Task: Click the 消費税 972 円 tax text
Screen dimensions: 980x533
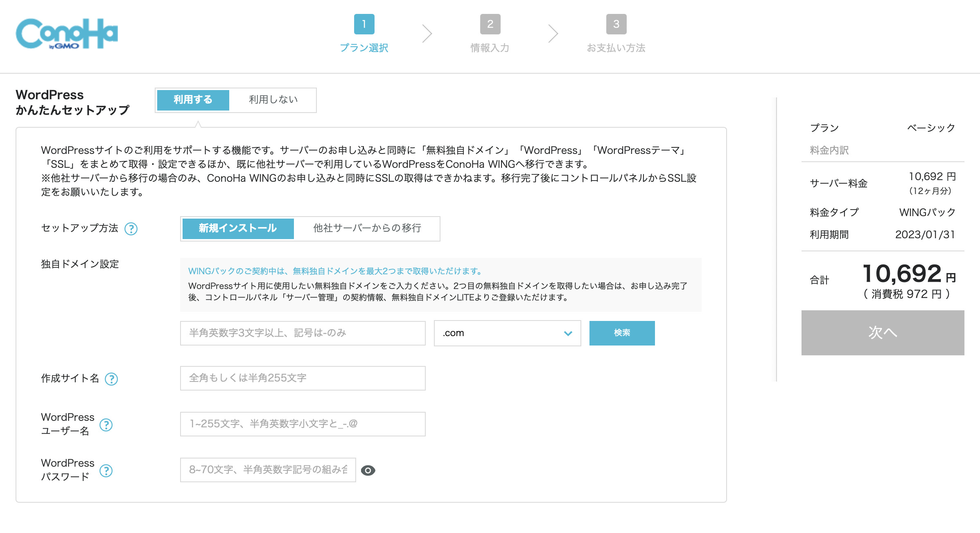Action: 906,294
